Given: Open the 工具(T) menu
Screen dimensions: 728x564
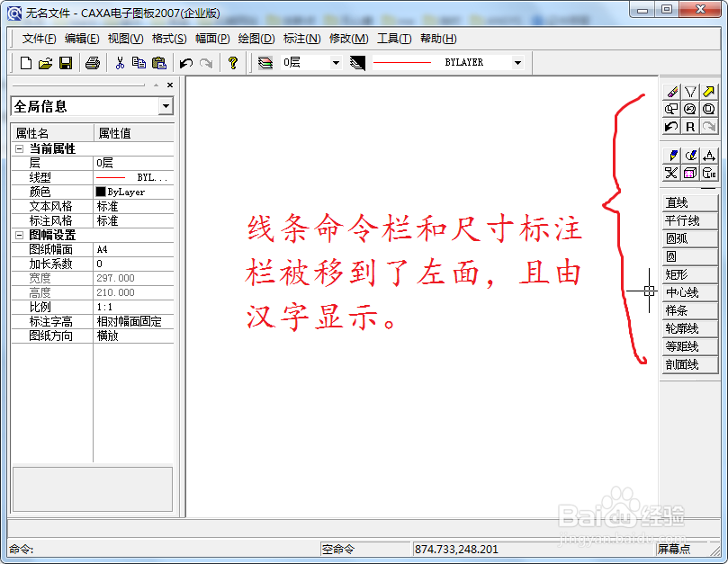Looking at the screenshot, I should [x=394, y=39].
